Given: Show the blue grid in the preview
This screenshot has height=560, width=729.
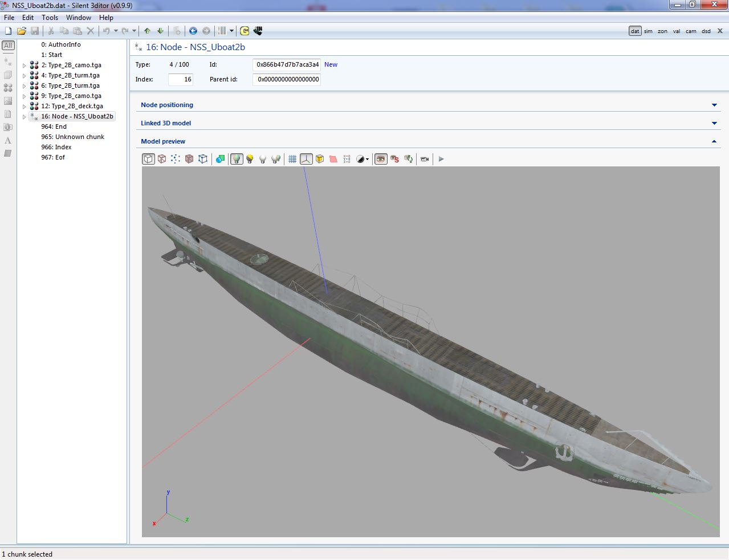Looking at the screenshot, I should click(292, 159).
